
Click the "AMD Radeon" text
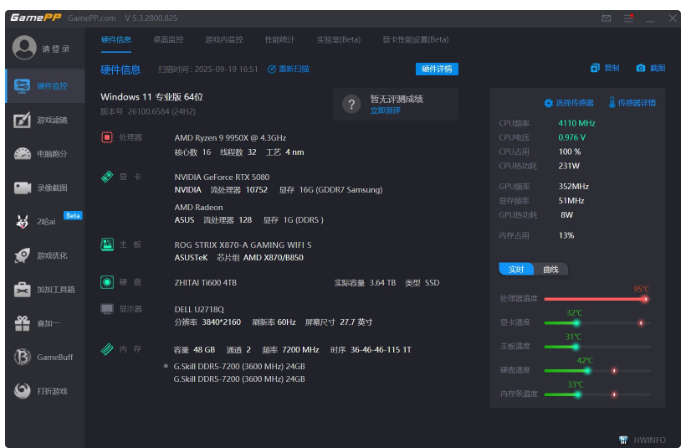coord(198,207)
